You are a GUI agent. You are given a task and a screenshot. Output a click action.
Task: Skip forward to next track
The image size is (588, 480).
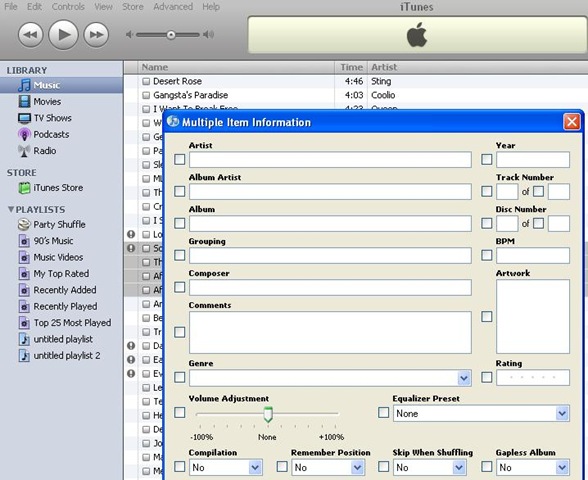click(96, 35)
